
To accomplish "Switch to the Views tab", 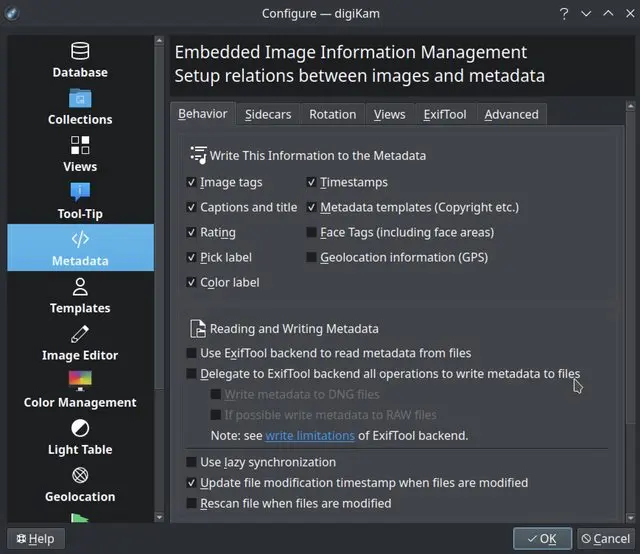I will tap(389, 114).
